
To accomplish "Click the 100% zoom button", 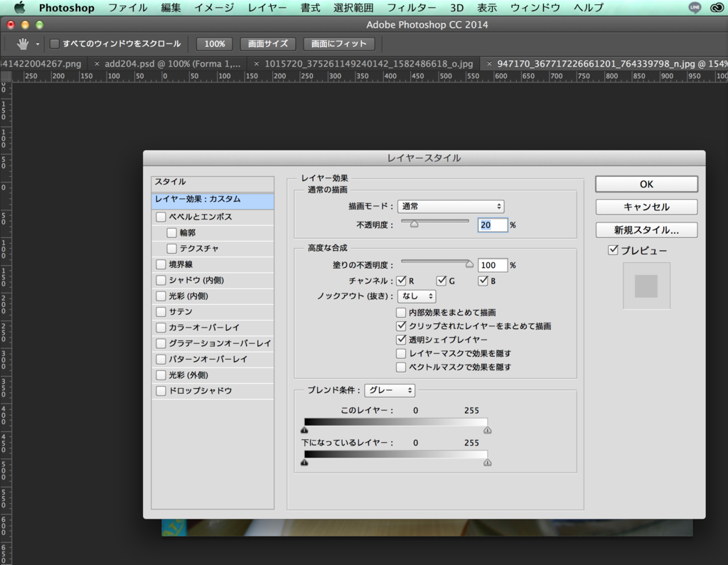I will [215, 44].
